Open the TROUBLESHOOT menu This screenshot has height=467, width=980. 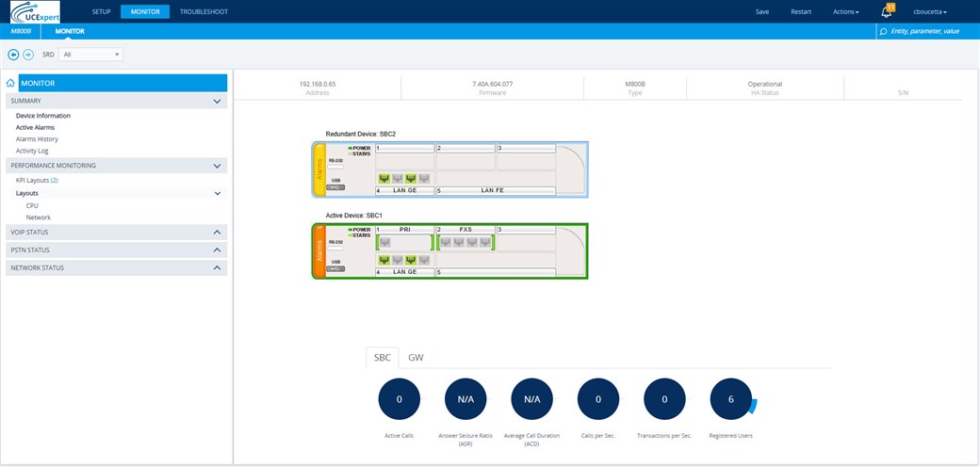[204, 11]
